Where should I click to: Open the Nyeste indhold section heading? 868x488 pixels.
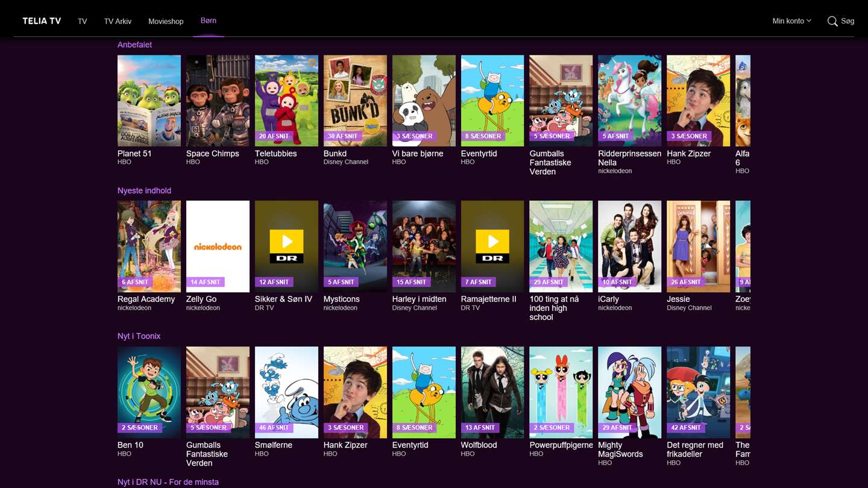(144, 190)
